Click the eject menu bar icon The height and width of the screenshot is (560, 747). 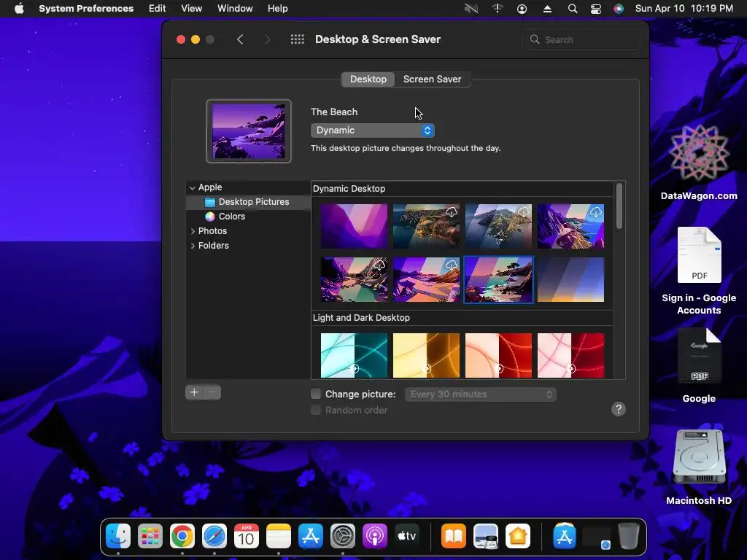click(547, 9)
